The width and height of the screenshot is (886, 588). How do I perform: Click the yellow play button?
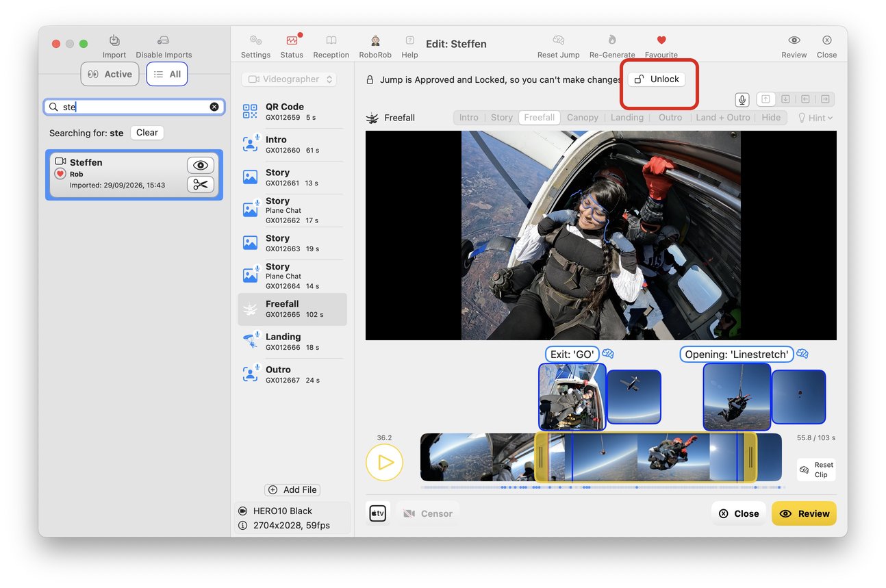tap(384, 463)
